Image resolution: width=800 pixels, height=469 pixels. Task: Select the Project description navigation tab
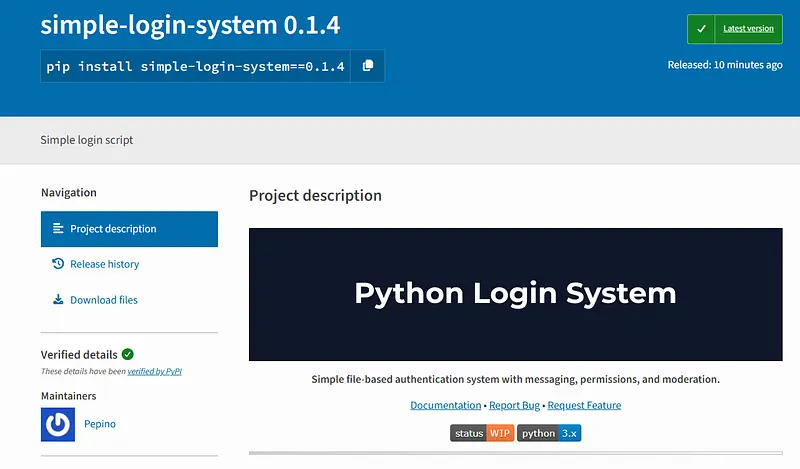pyautogui.click(x=129, y=229)
